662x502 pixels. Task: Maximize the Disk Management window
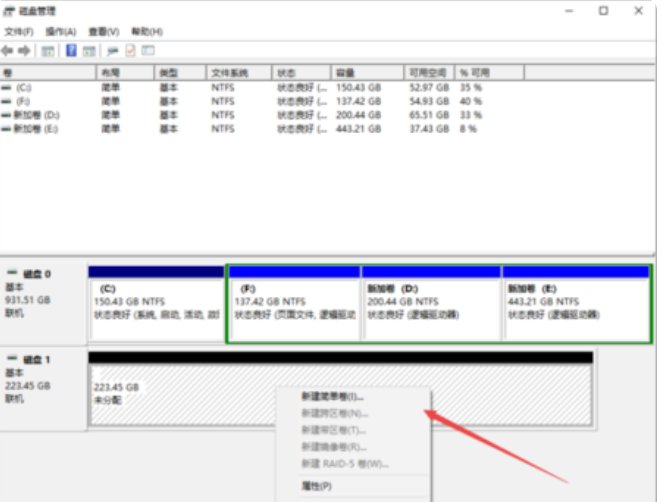[x=604, y=11]
